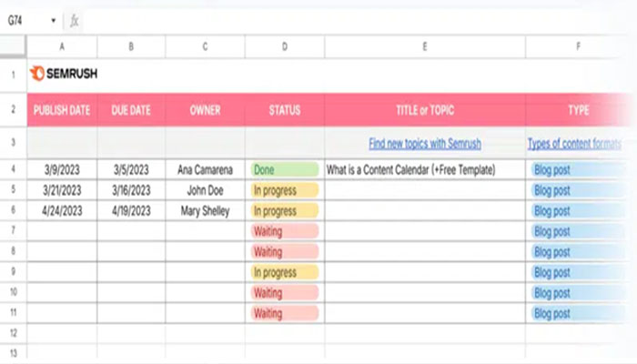Select the 3/16/2023 due date cell
This screenshot has width=637, height=364.
(132, 190)
